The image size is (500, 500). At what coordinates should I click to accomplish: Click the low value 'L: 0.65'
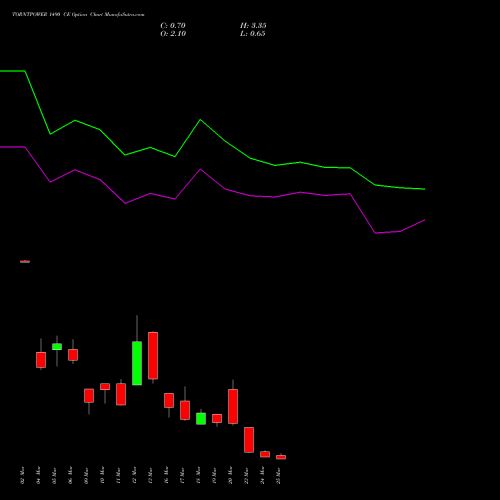(253, 34)
